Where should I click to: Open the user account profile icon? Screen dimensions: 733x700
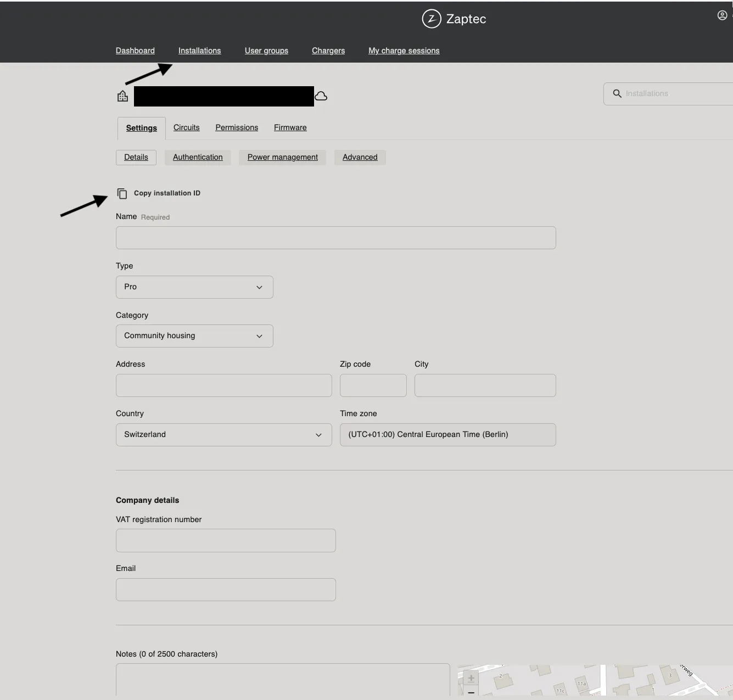click(723, 15)
